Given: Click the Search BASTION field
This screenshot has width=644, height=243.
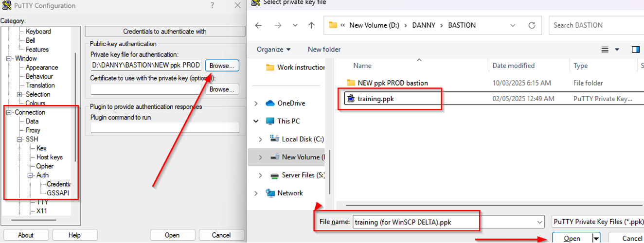Looking at the screenshot, I should pos(597,25).
